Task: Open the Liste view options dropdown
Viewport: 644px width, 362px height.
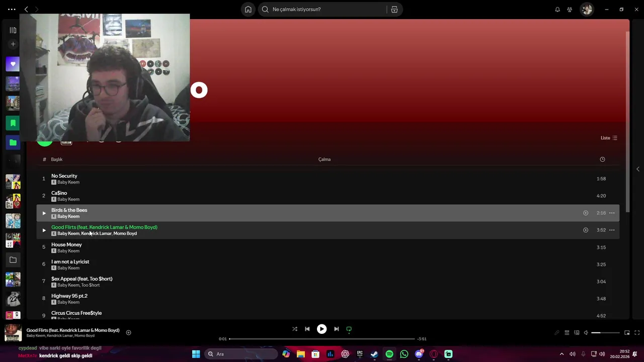Action: point(609,138)
